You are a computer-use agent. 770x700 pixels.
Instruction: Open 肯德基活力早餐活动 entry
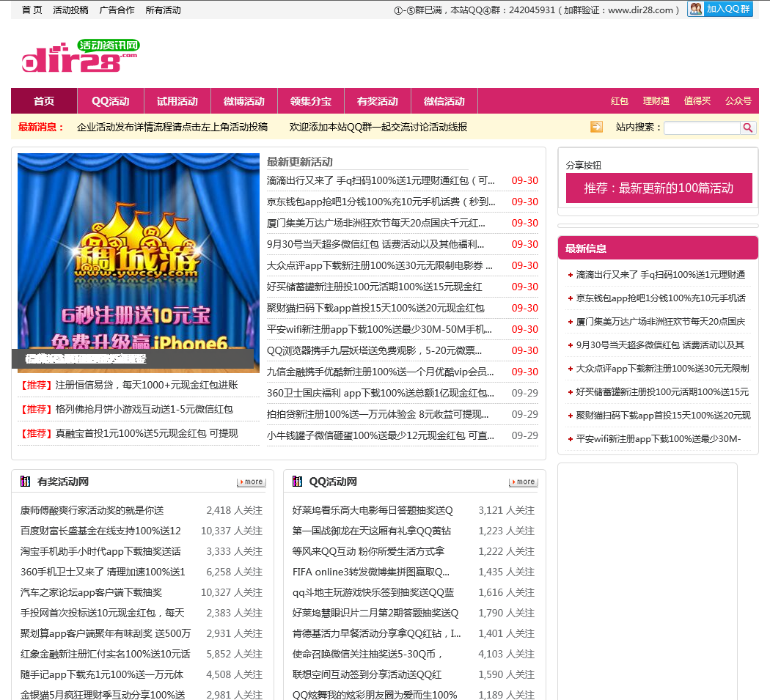click(x=377, y=634)
